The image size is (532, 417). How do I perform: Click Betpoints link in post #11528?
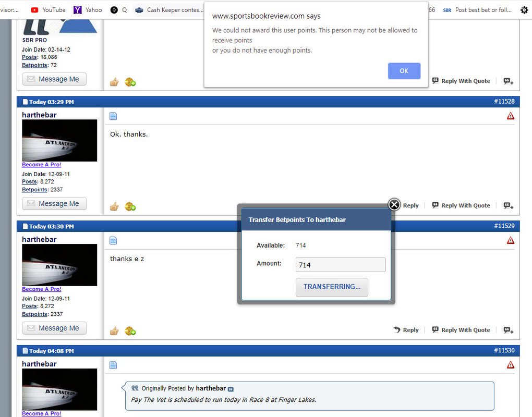(x=34, y=190)
